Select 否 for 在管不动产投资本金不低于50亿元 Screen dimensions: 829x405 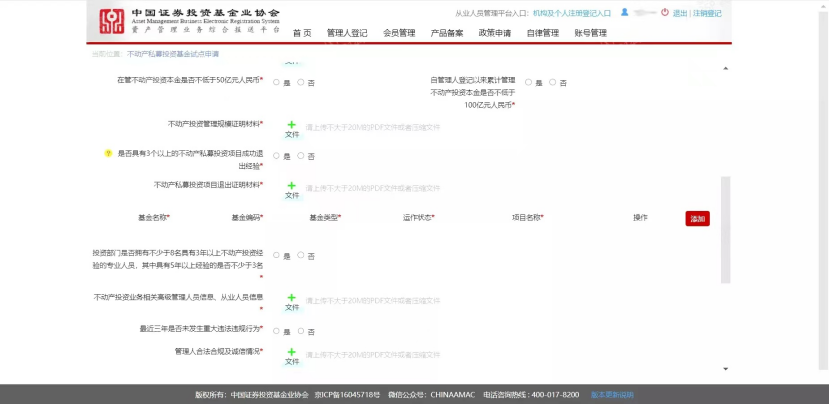(x=300, y=82)
